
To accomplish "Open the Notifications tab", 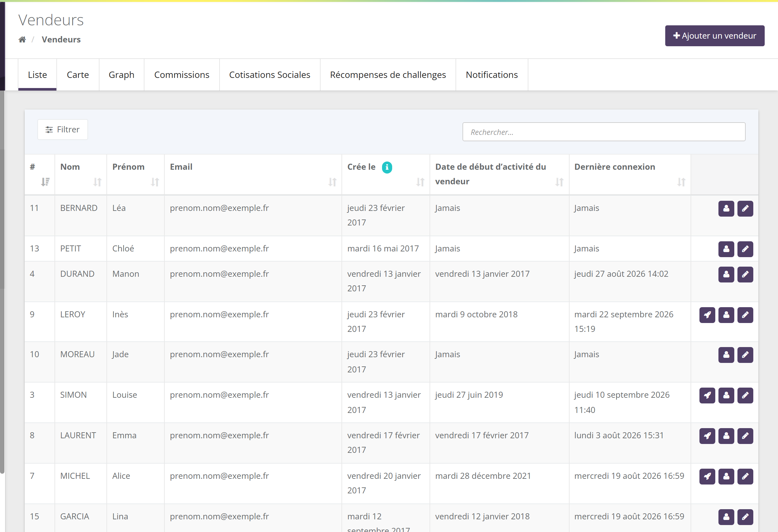I will click(492, 75).
